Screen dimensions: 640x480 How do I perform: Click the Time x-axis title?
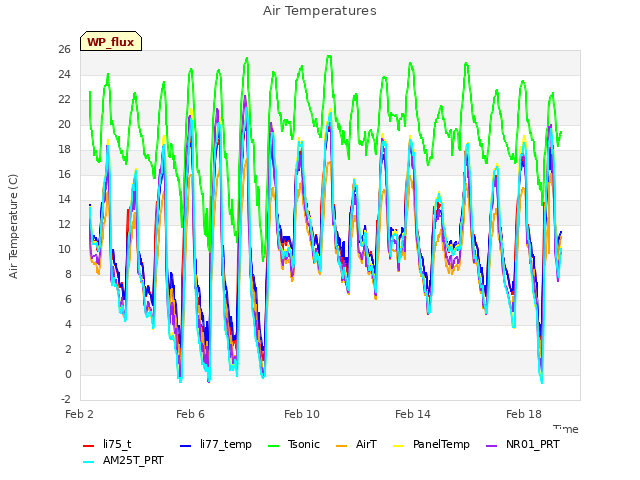pos(566,429)
